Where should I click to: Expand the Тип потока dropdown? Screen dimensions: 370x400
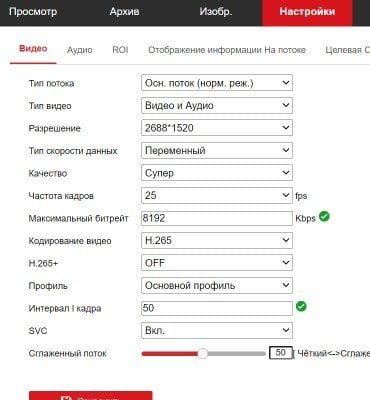217,83
